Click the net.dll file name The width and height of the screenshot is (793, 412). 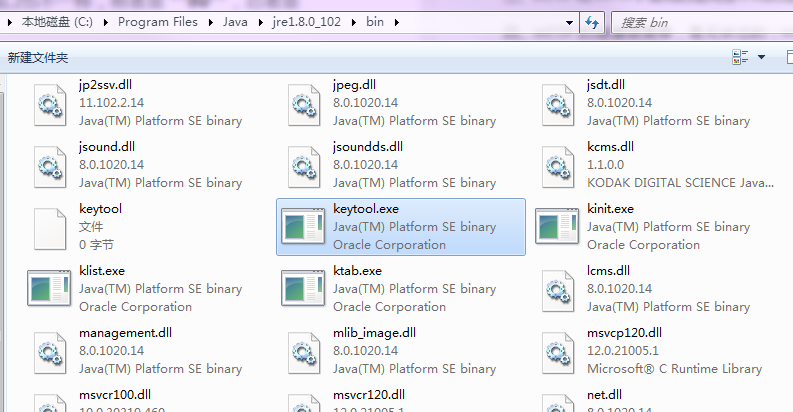[x=604, y=395]
